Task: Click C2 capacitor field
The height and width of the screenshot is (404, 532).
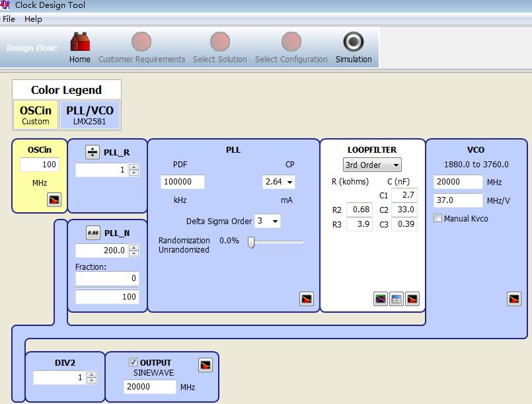Action: 404,210
